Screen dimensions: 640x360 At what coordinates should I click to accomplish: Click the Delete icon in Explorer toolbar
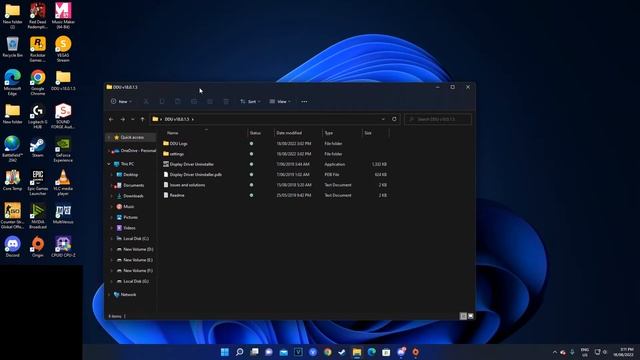click(x=226, y=102)
